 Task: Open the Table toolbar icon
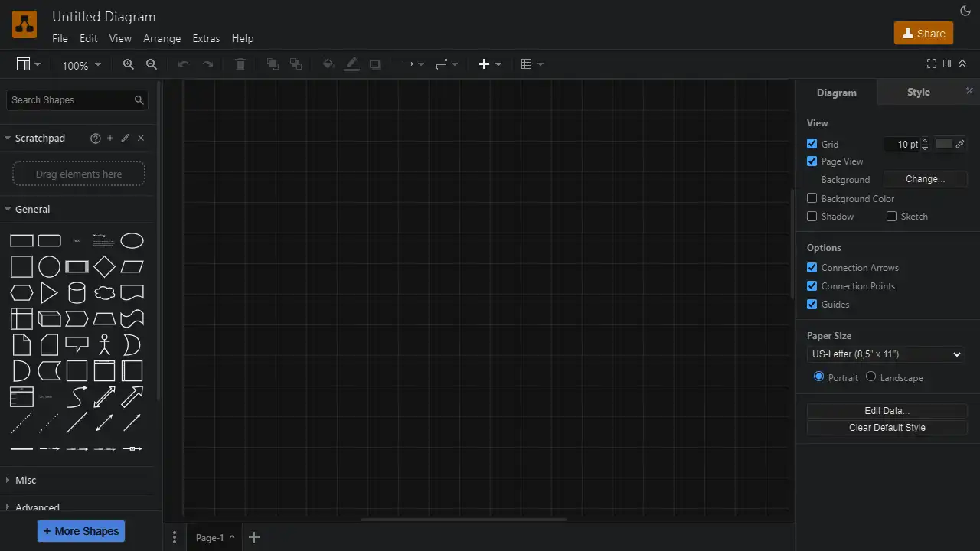(x=528, y=64)
